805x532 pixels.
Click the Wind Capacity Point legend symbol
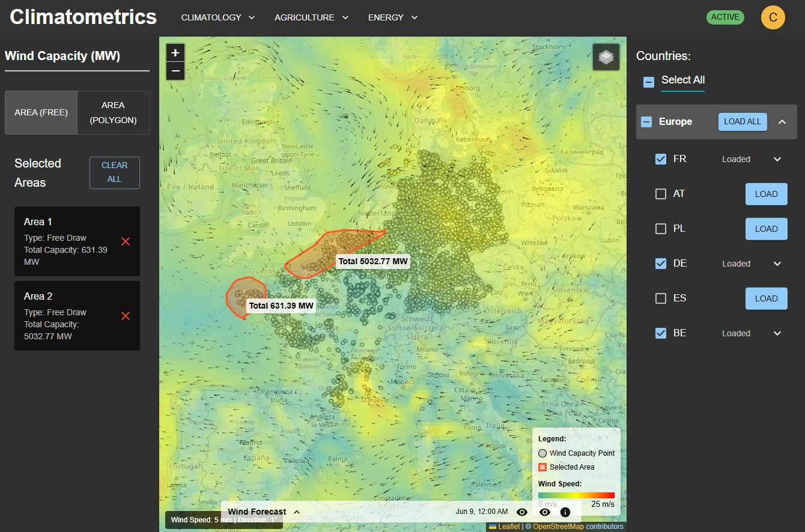click(x=542, y=453)
